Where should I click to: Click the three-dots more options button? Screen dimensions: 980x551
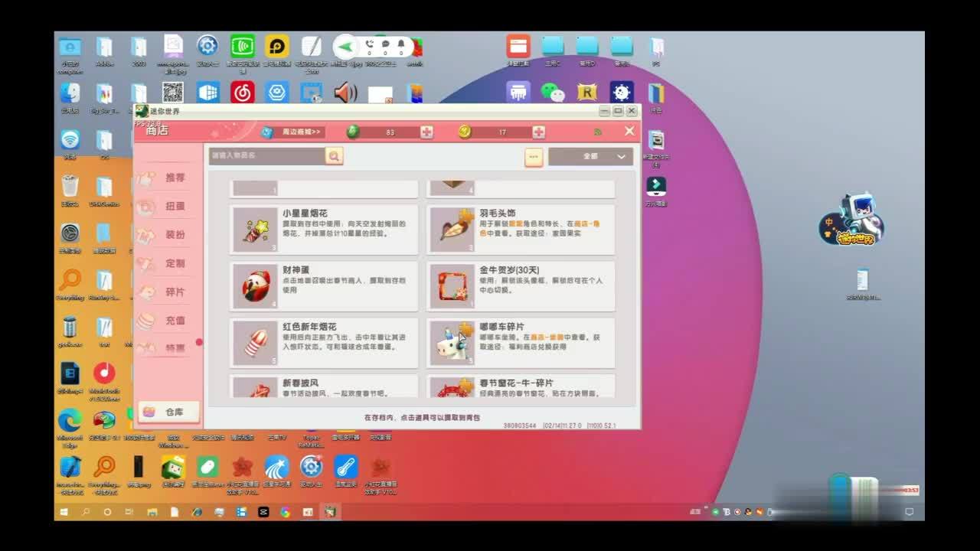click(x=533, y=157)
